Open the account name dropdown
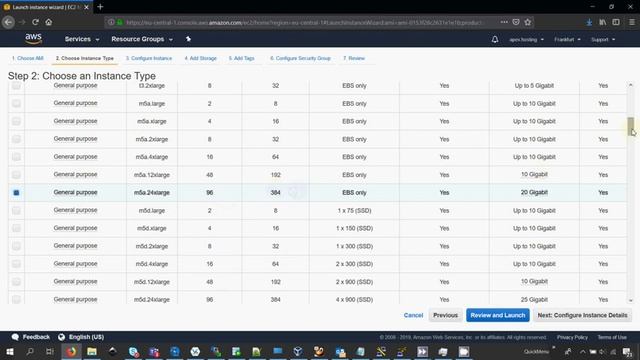Image resolution: width=640 pixels, height=360 pixels. click(x=527, y=40)
